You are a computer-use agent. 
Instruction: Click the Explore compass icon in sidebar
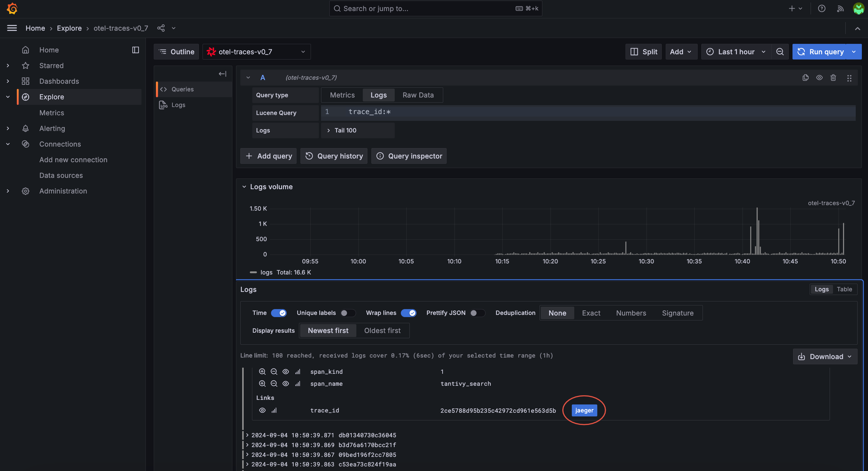25,97
